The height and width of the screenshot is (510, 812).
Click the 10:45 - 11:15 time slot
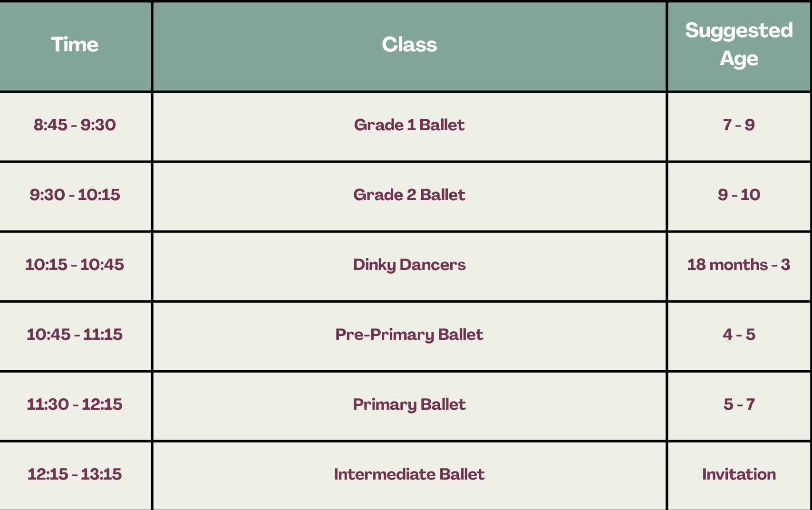[x=75, y=335]
